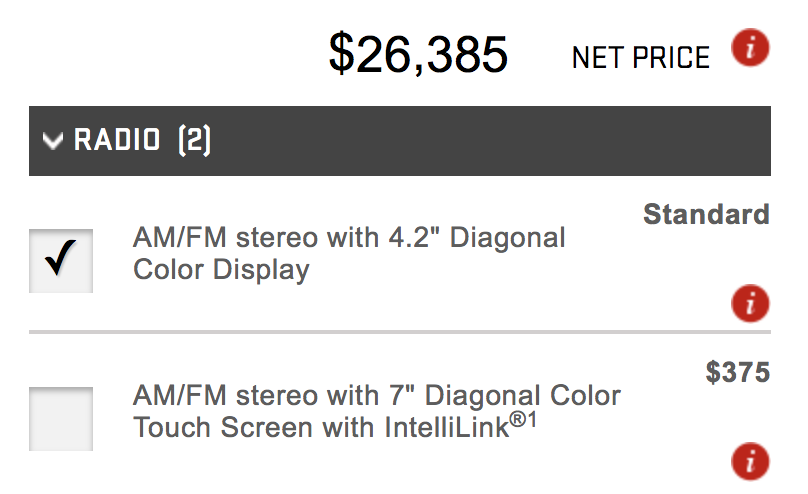Show info for the 7" Touch Screen radio
Viewport: 808px width, 494px height.
coord(750,461)
